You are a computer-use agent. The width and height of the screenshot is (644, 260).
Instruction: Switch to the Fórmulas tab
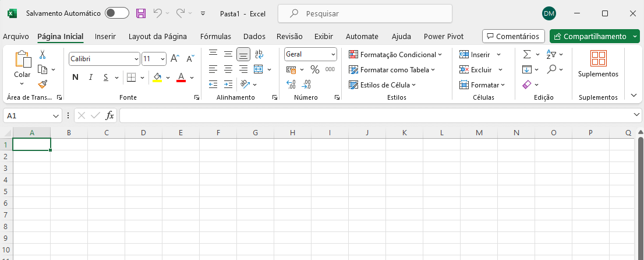215,36
